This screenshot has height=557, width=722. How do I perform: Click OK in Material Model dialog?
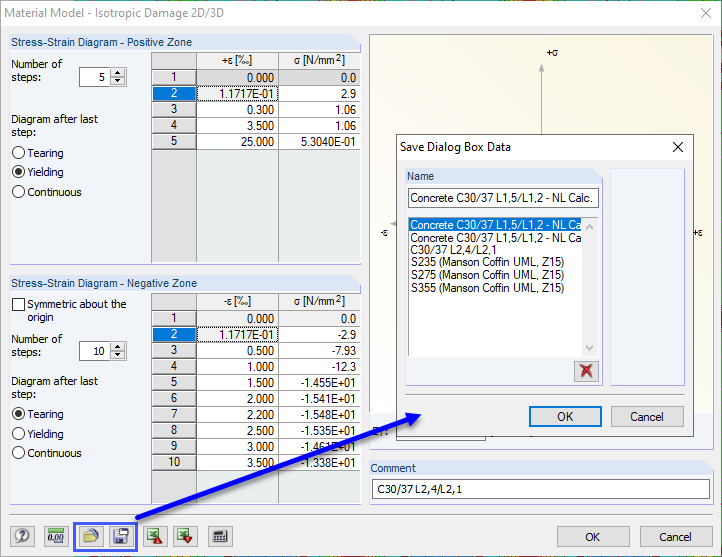[593, 537]
